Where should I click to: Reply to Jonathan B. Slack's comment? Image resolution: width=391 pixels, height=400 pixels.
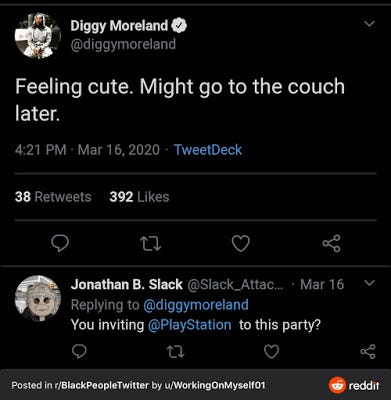79,351
